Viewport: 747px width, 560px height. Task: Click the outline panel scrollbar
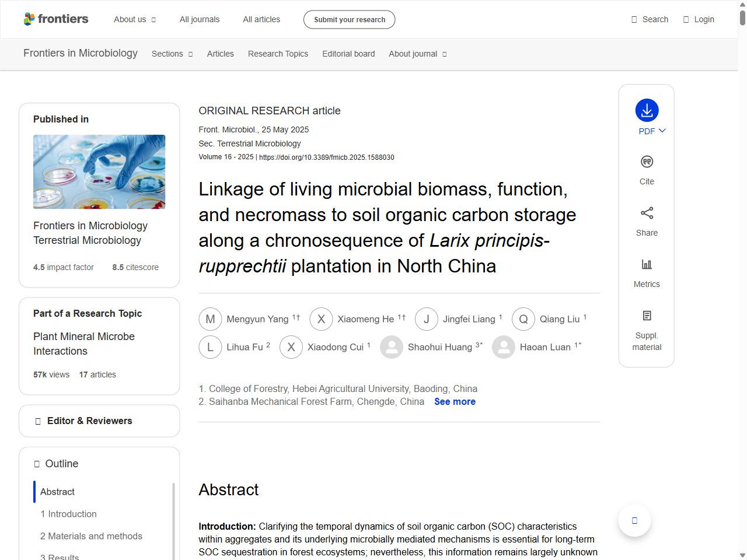[173, 521]
